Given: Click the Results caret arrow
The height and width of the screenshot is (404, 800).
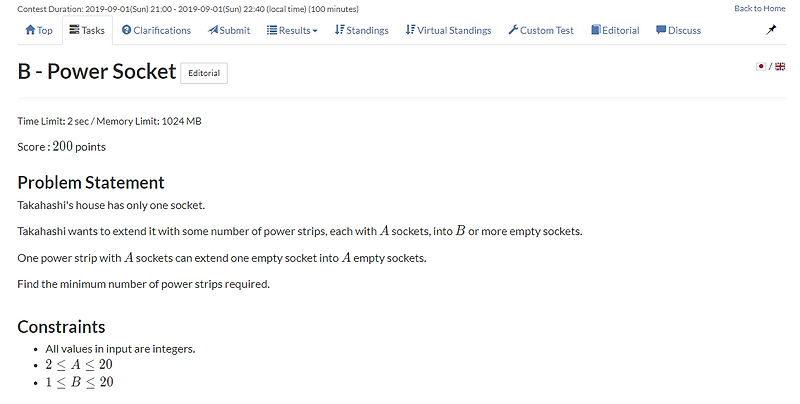Looking at the screenshot, I should [315, 31].
